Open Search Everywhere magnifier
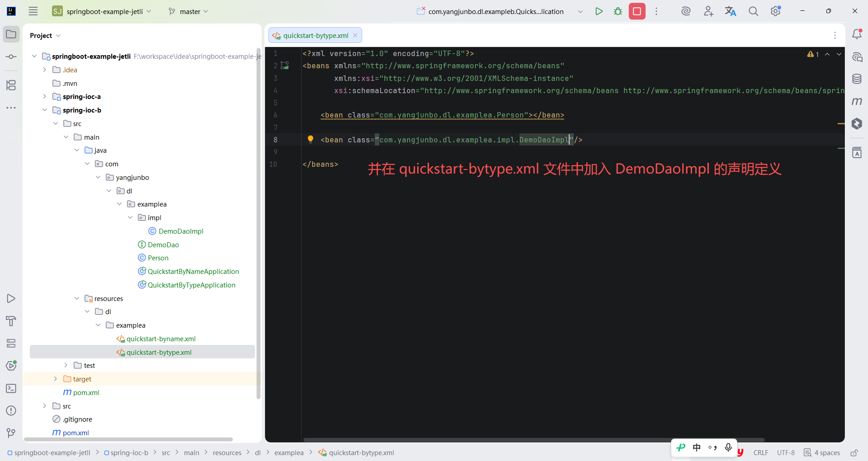This screenshot has width=868, height=461. [x=753, y=11]
